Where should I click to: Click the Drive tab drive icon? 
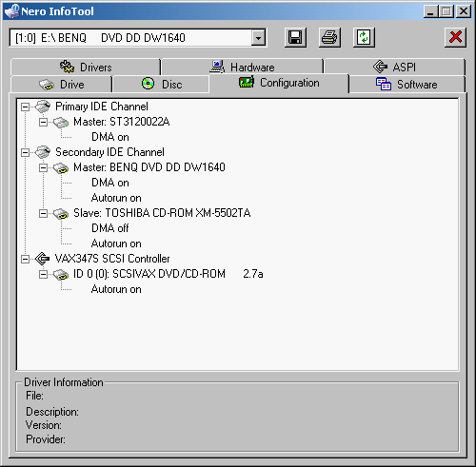click(x=47, y=85)
